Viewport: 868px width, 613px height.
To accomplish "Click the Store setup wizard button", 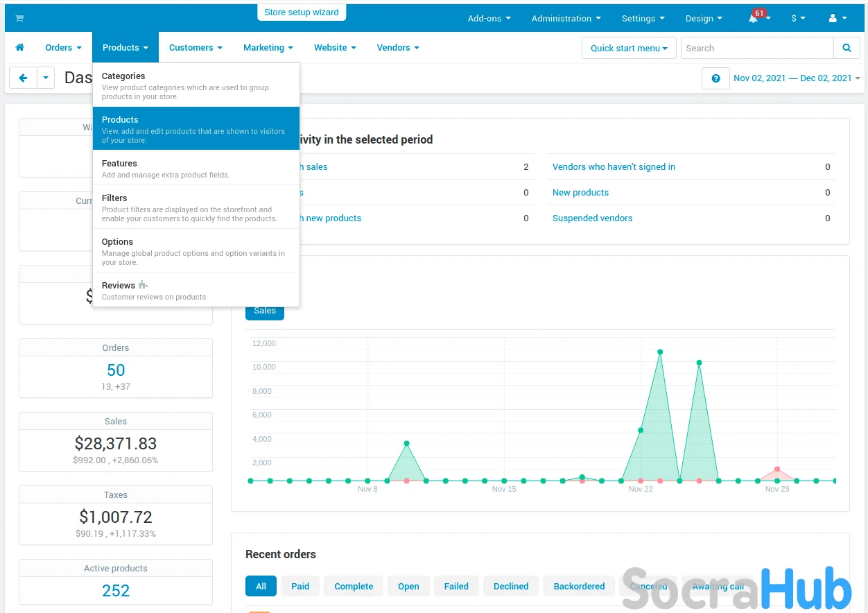I will pyautogui.click(x=302, y=12).
